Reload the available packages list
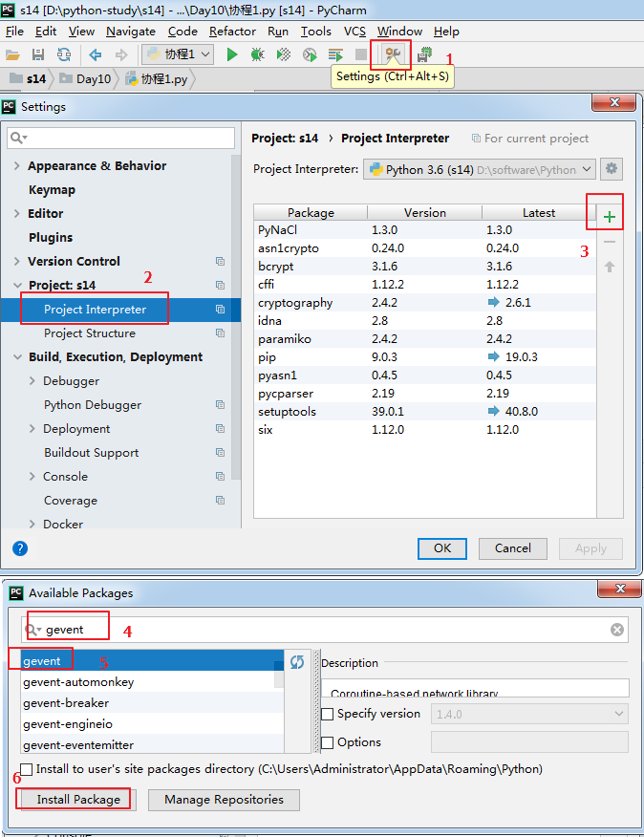Image resolution: width=644 pixels, height=837 pixels. click(297, 662)
